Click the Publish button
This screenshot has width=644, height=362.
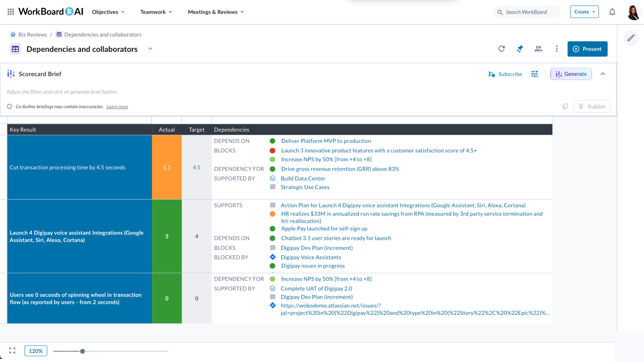pos(592,107)
